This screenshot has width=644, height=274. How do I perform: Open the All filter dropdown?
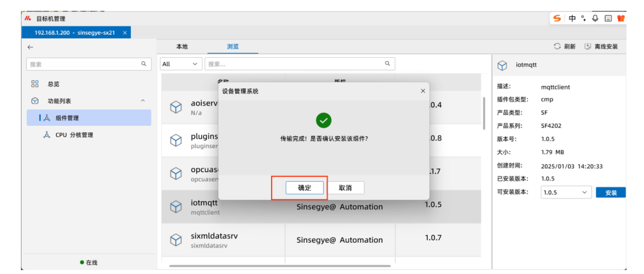tap(181, 64)
